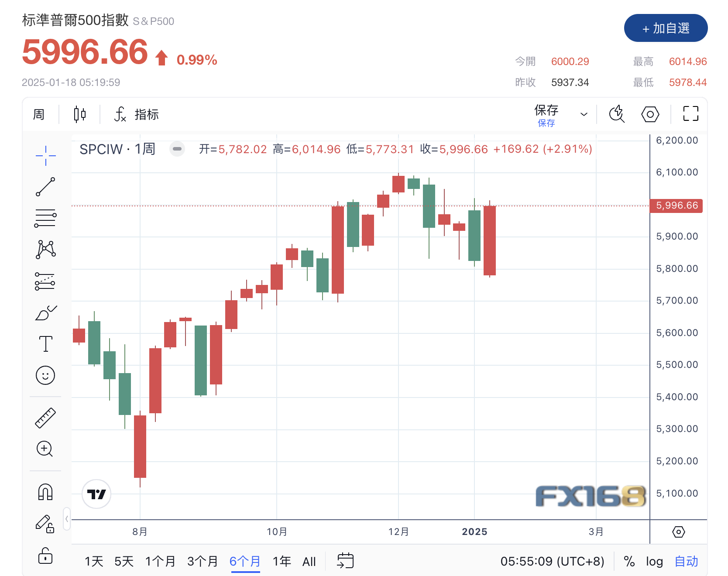
Task: Select the ruler measure tool
Action: click(x=45, y=418)
